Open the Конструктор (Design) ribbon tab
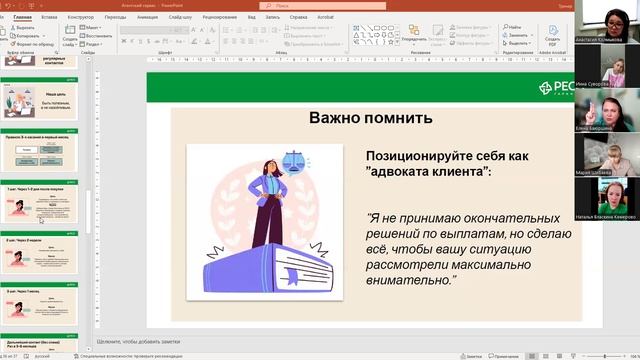Image resolution: width=640 pixels, height=360 pixels. pos(80,17)
